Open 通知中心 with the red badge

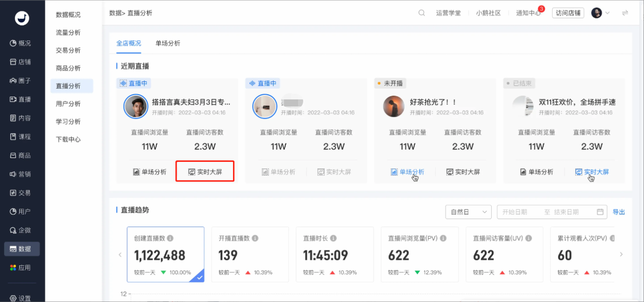coord(528,13)
